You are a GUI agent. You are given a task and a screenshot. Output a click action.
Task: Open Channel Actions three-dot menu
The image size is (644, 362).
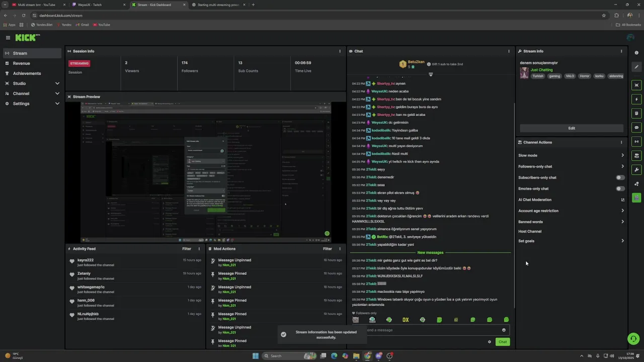point(621,142)
